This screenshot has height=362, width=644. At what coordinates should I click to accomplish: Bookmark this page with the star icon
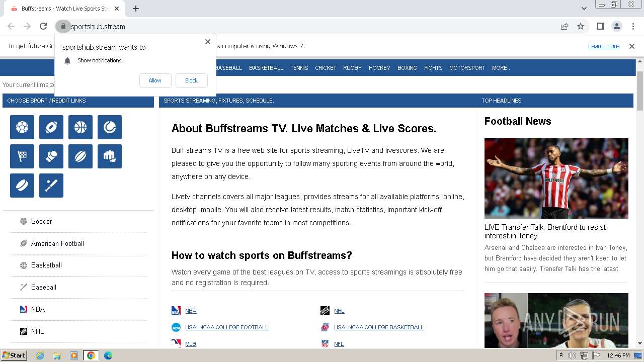click(x=581, y=26)
